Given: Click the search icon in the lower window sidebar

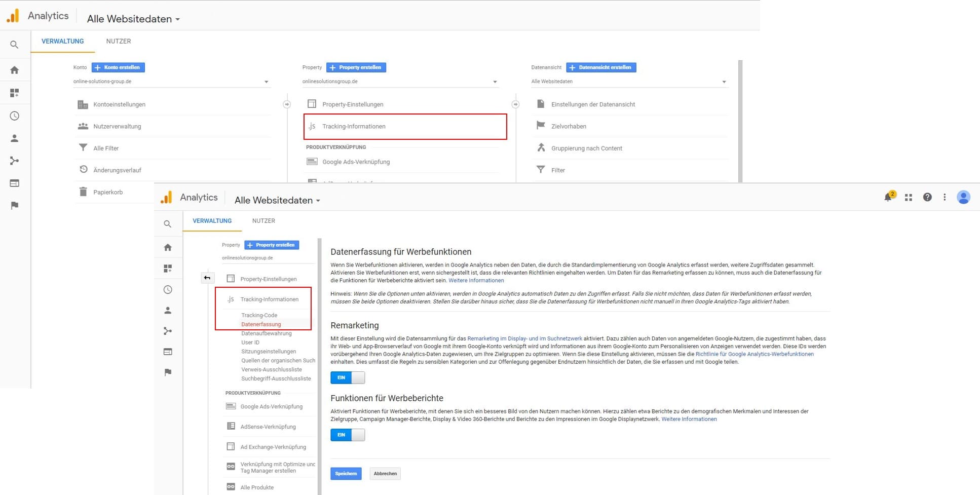Looking at the screenshot, I should [x=168, y=224].
